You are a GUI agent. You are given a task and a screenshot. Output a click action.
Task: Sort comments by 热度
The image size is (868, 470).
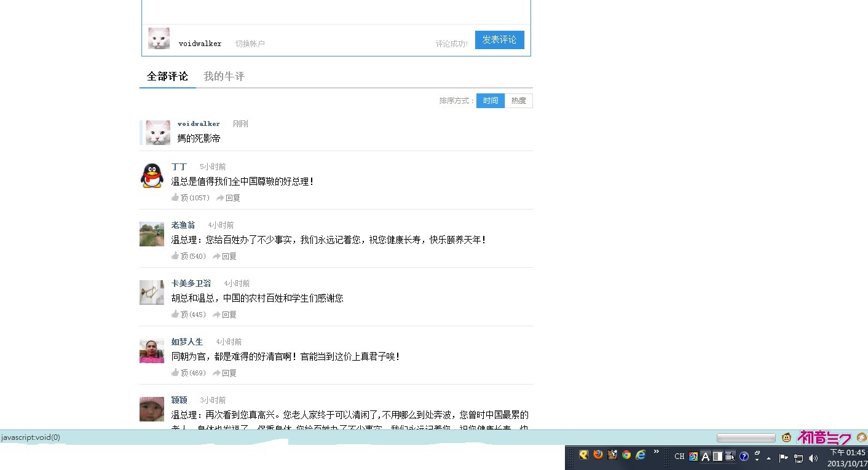pyautogui.click(x=519, y=101)
